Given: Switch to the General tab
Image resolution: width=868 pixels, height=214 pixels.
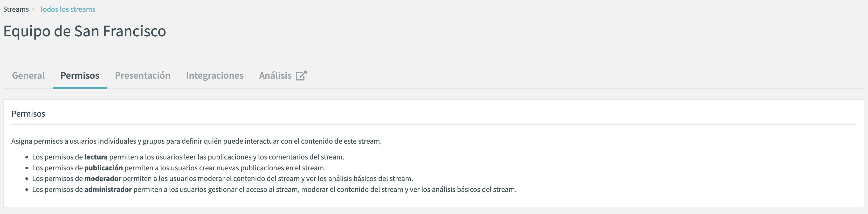Looking at the screenshot, I should coord(28,75).
